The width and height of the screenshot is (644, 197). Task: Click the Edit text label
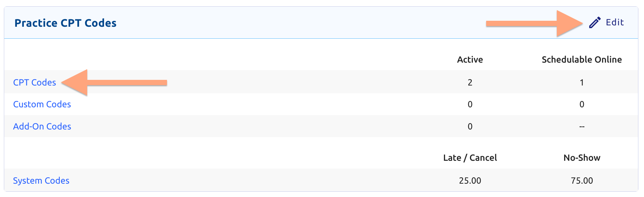pyautogui.click(x=615, y=23)
